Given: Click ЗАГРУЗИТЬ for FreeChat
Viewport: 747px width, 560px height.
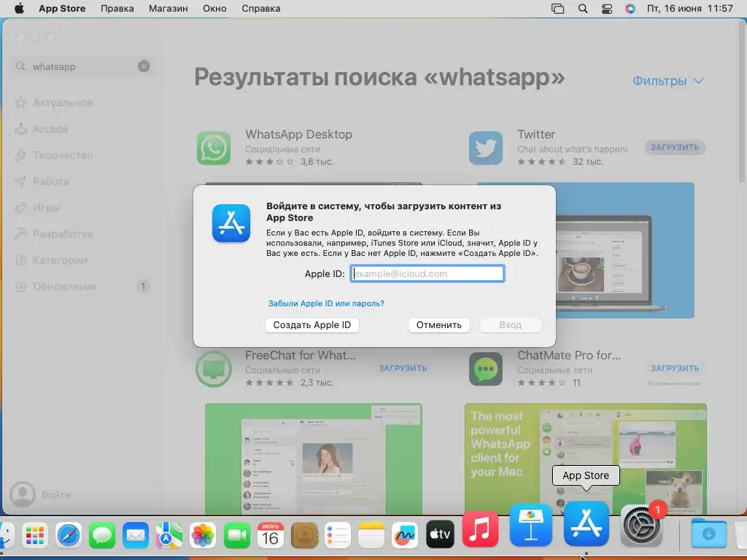Looking at the screenshot, I should coord(403,368).
